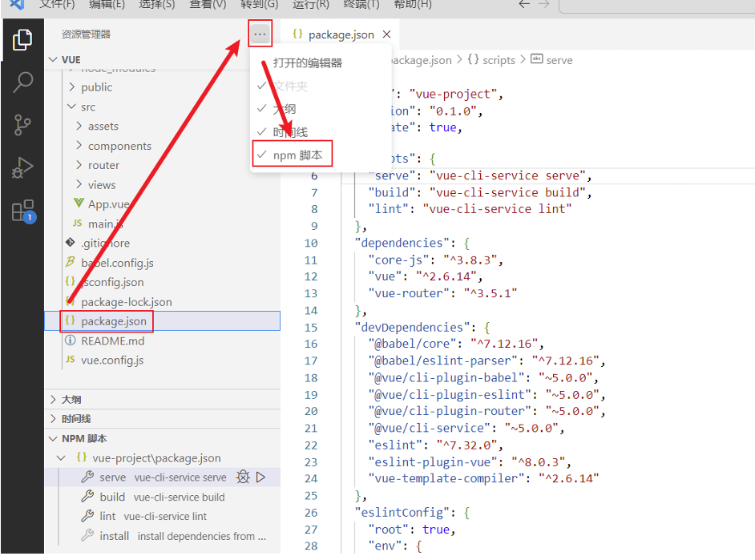This screenshot has width=755, height=560.
Task: Click the wrench icon of install script
Action: click(87, 535)
